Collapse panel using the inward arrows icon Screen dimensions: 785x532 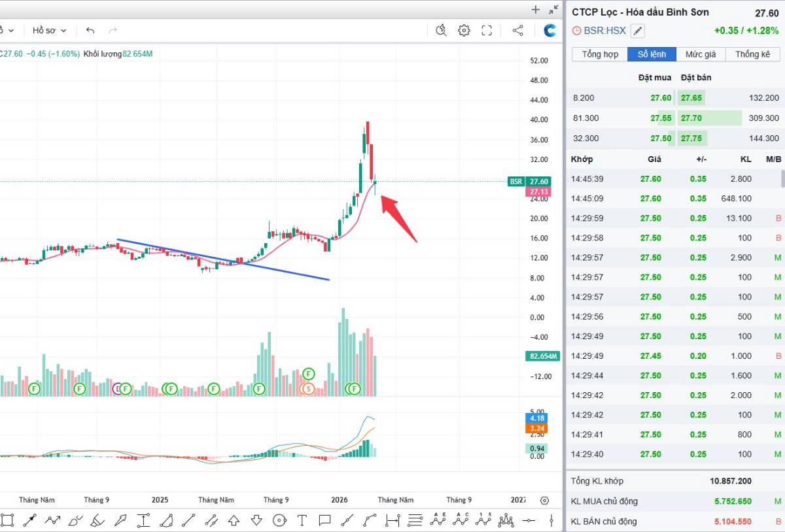click(553, 9)
